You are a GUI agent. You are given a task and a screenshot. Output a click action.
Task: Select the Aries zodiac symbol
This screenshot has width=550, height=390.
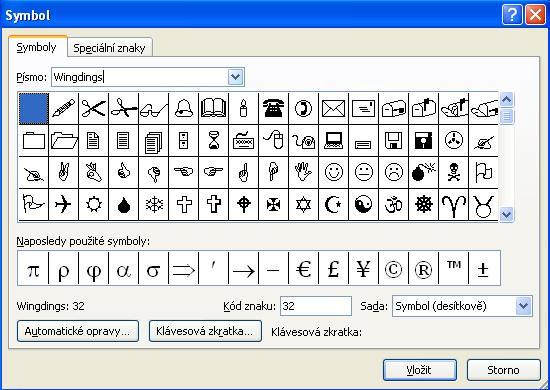(454, 204)
